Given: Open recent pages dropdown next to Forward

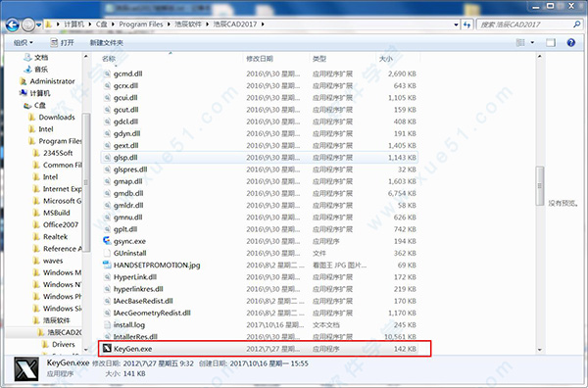Looking at the screenshot, I should click(39, 24).
